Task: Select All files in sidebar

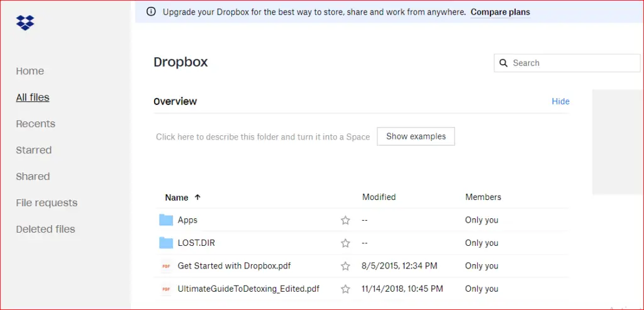Action: pos(33,97)
